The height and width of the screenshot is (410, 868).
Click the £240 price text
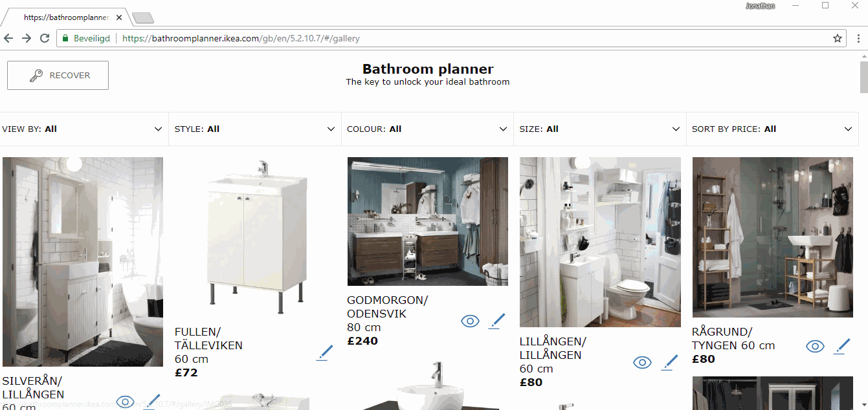click(x=362, y=341)
